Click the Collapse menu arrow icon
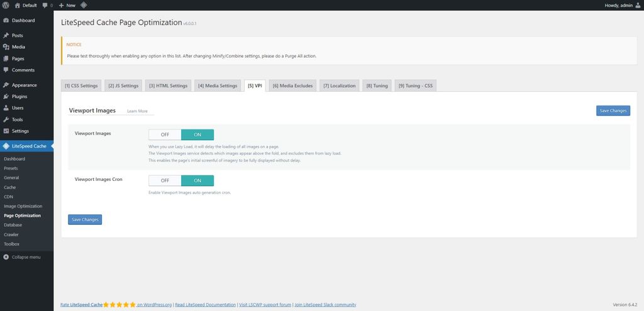 6,257
